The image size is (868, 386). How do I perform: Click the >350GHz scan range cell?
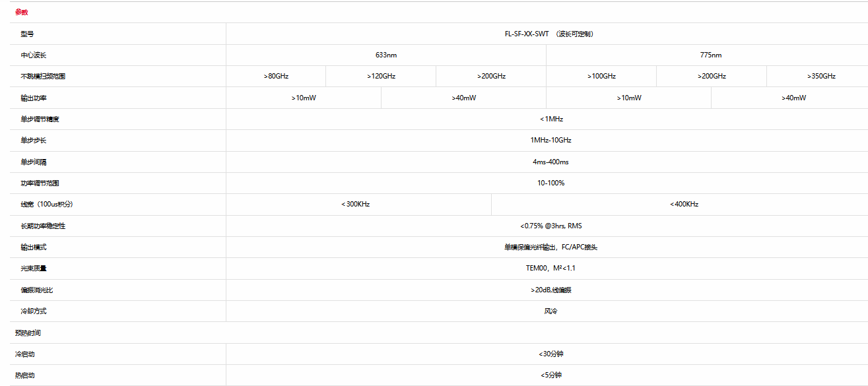(x=821, y=76)
